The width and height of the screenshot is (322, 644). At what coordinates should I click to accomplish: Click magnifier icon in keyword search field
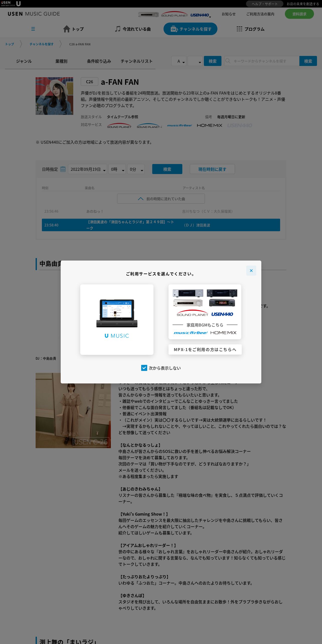228,61
